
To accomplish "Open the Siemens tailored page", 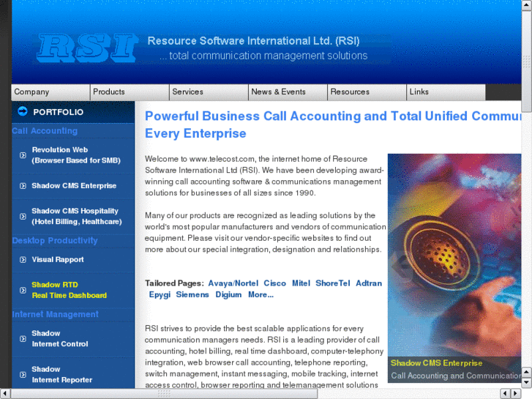I will (x=192, y=295).
